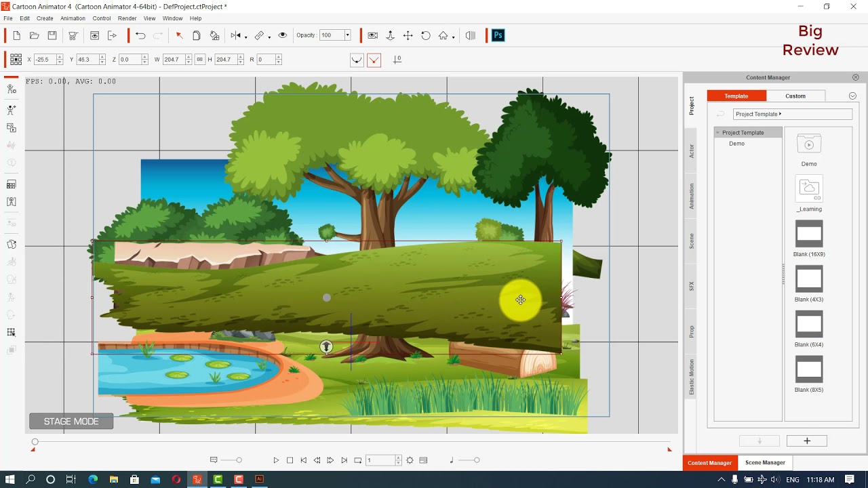Viewport: 868px width, 488px height.
Task: Open the Prop side tab
Action: (x=692, y=331)
